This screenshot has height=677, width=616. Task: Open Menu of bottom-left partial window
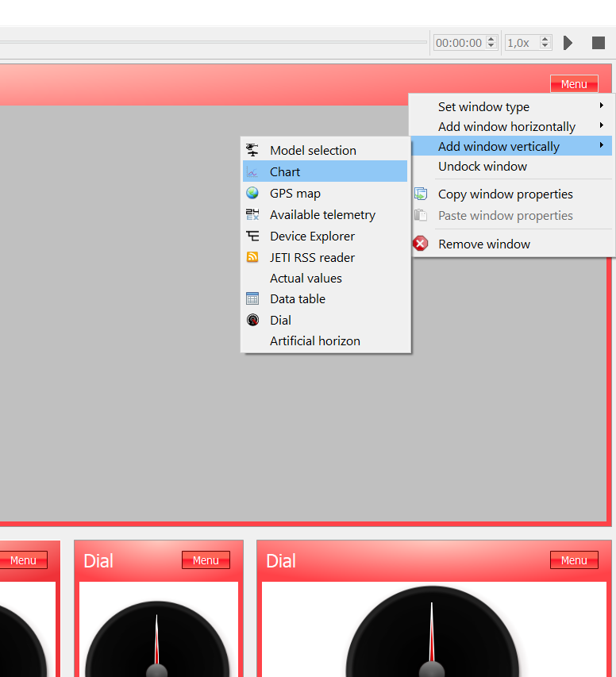[x=23, y=560]
